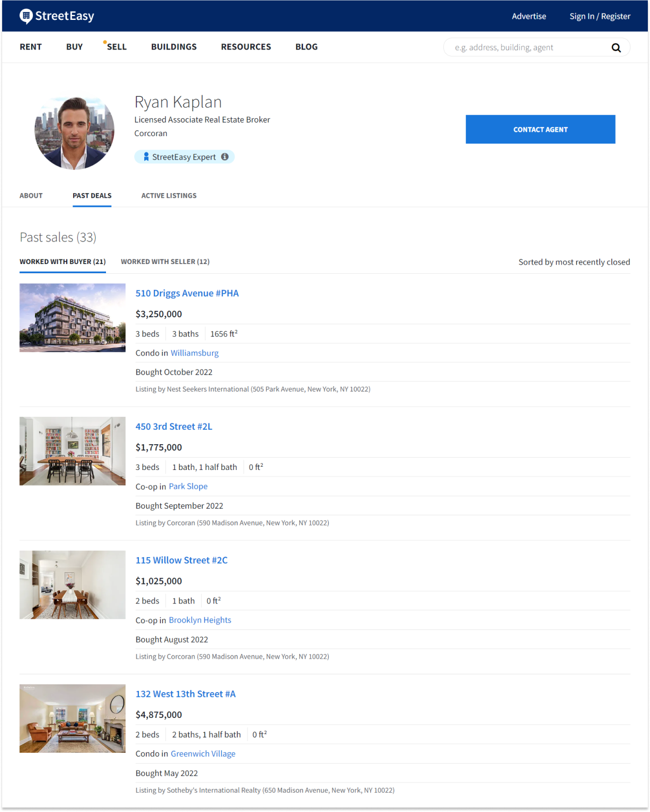Select the PAST DEALS tab

click(92, 196)
